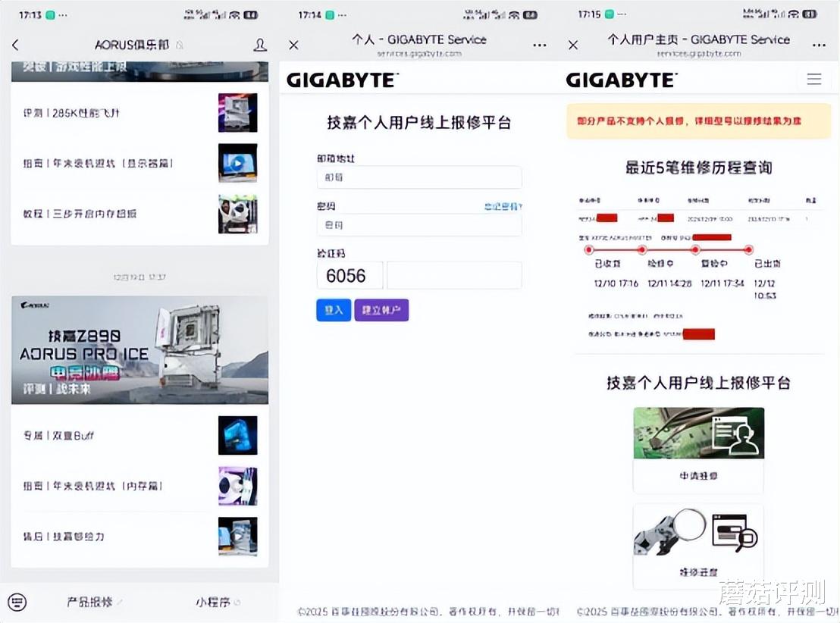The width and height of the screenshot is (840, 623).
Task: Open more options on user homepage header
Action: pyautogui.click(x=819, y=45)
